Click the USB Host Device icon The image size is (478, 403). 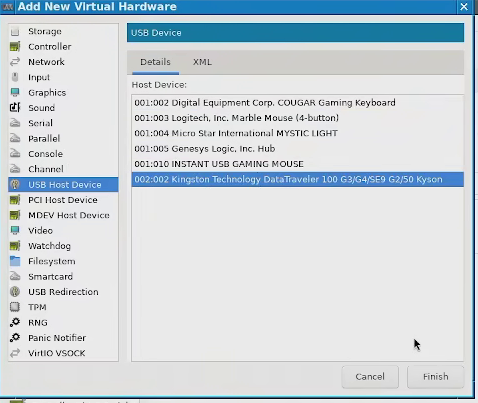pos(15,185)
